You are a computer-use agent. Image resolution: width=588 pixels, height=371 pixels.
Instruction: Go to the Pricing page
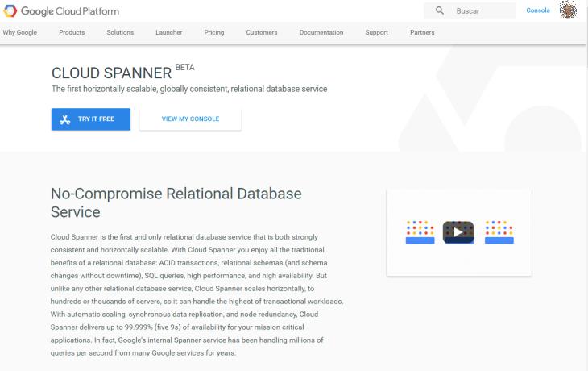pyautogui.click(x=214, y=32)
